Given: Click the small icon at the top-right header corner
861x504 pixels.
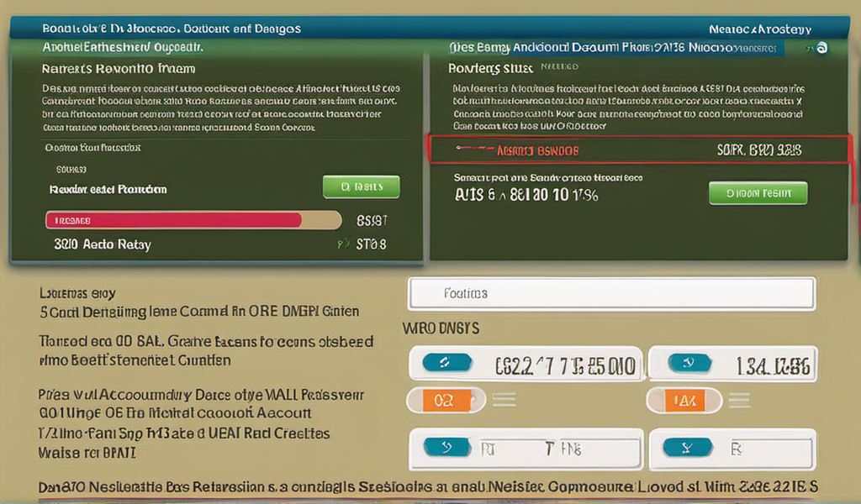Looking at the screenshot, I should (821, 49).
